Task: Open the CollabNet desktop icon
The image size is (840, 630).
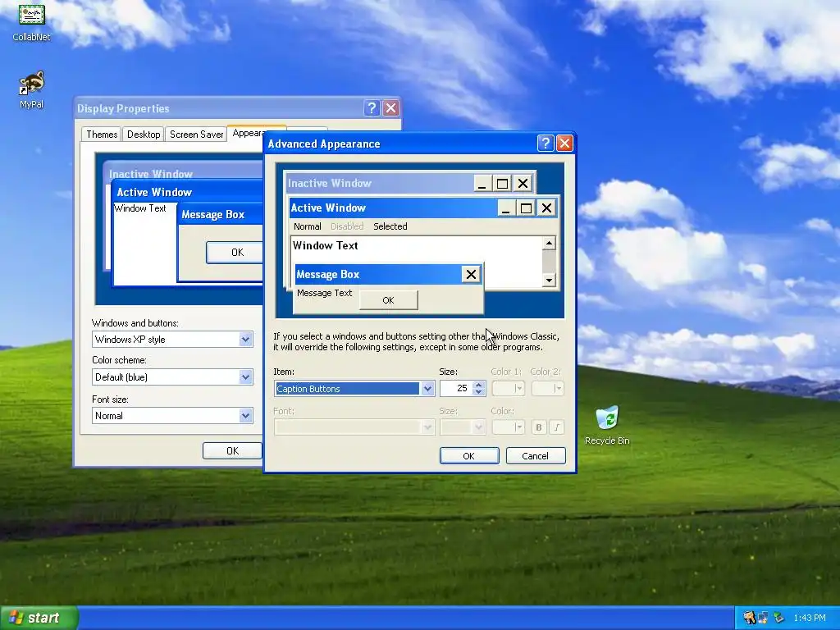Action: tap(31, 22)
